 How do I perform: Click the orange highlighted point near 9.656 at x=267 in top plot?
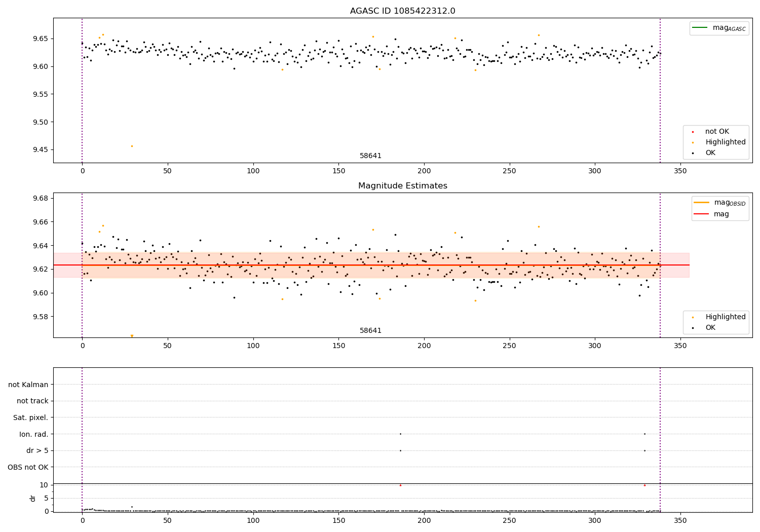(539, 35)
